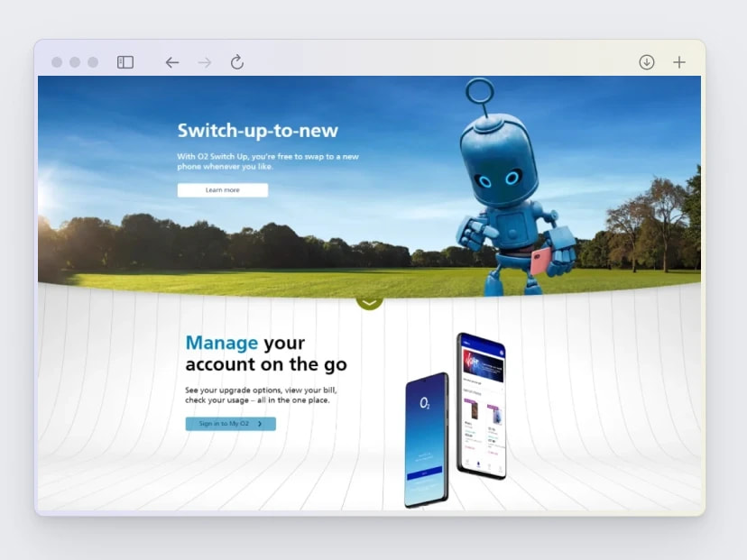Image resolution: width=747 pixels, height=560 pixels.
Task: Open a new tab with the plus icon
Action: coord(679,62)
